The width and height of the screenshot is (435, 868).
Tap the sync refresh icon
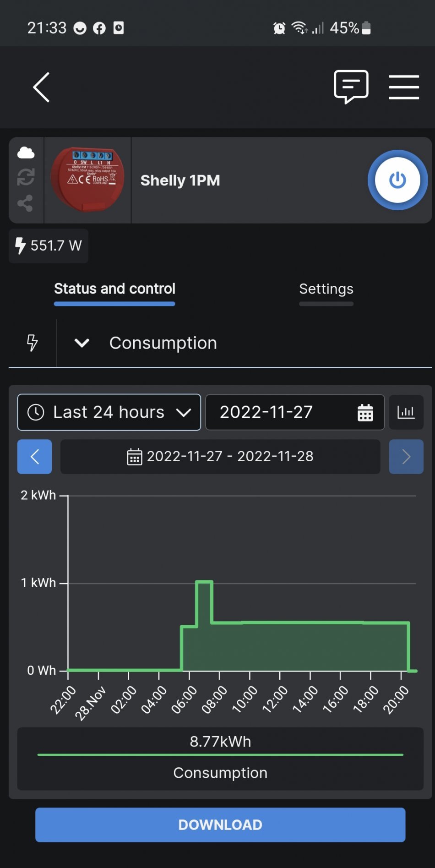click(x=26, y=177)
